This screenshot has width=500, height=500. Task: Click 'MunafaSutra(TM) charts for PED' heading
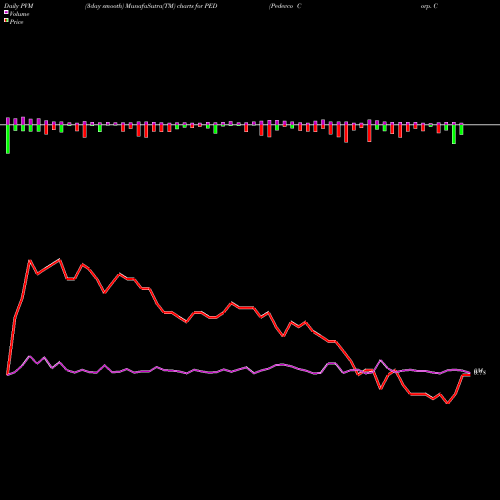[x=172, y=6]
